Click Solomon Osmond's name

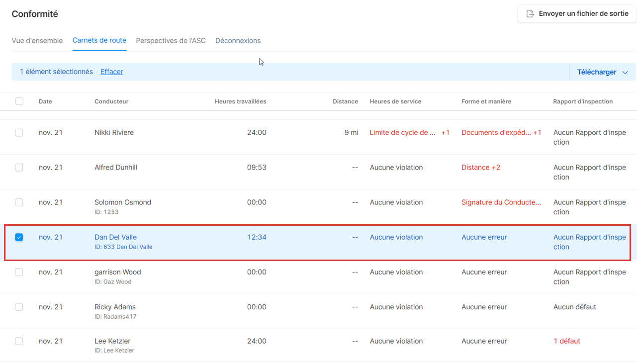click(123, 202)
